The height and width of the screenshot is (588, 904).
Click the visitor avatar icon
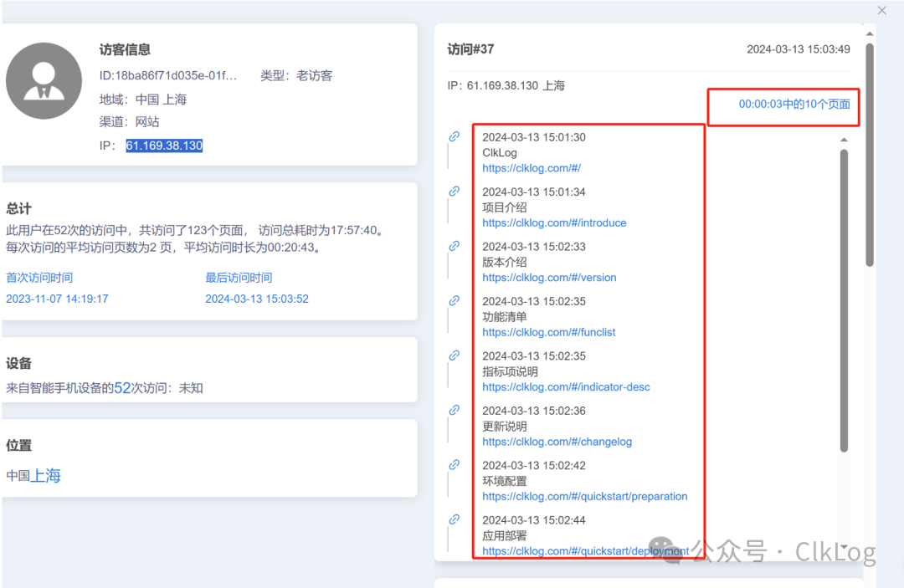44,80
